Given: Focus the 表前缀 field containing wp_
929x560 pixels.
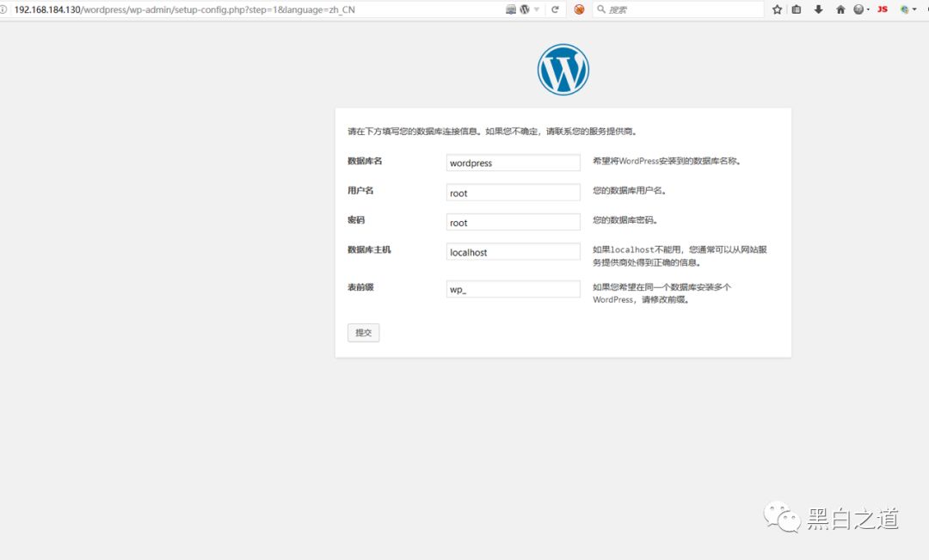Looking at the screenshot, I should tap(513, 289).
